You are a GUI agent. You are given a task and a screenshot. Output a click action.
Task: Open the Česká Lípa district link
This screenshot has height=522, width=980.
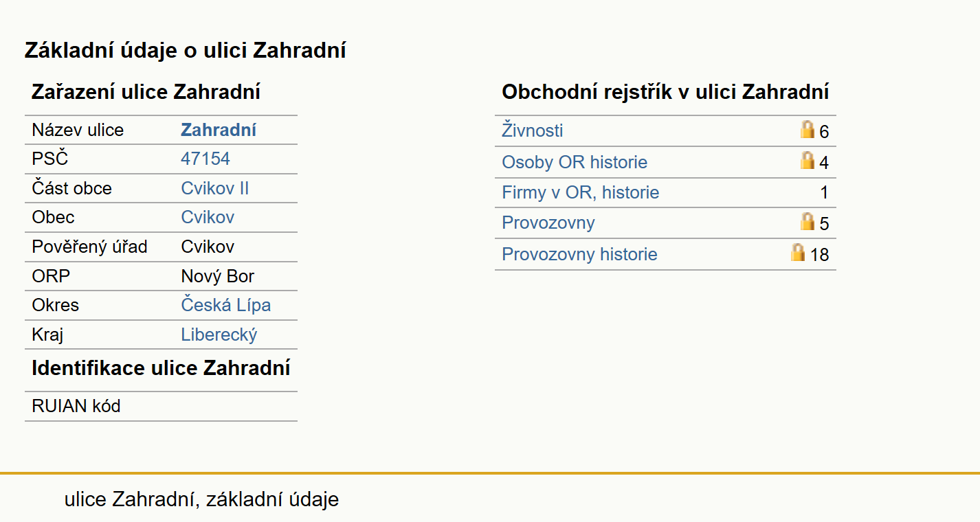226,305
